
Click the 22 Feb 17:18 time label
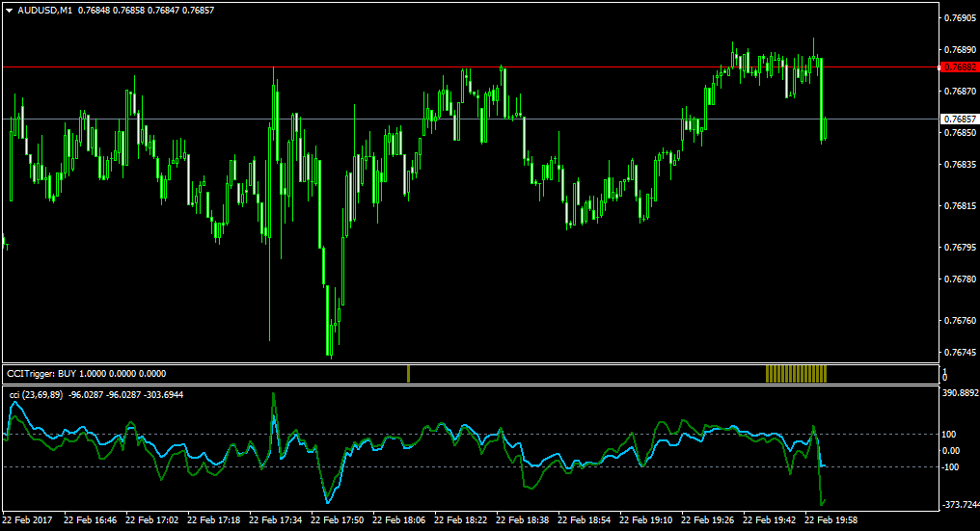pyautogui.click(x=214, y=519)
